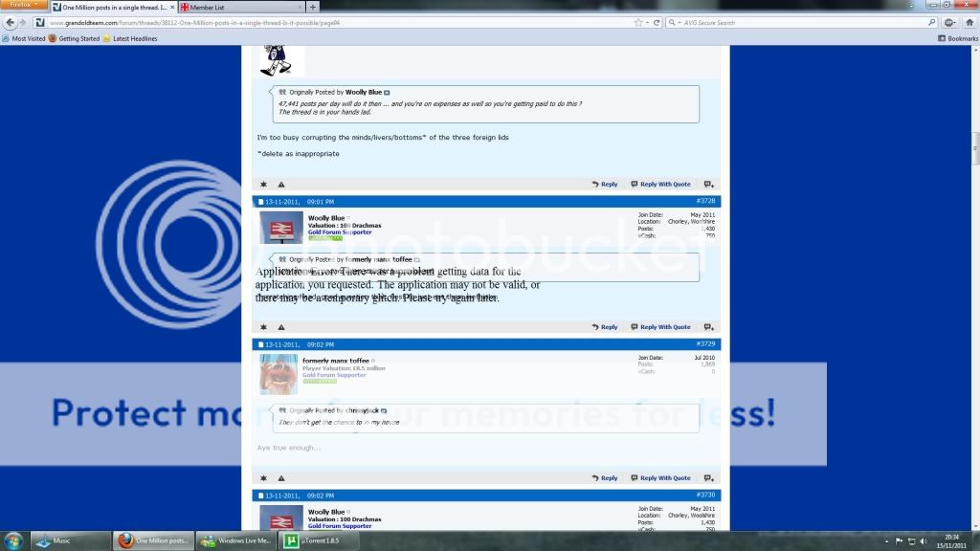Click star icon in post #3728

pyautogui.click(x=264, y=327)
